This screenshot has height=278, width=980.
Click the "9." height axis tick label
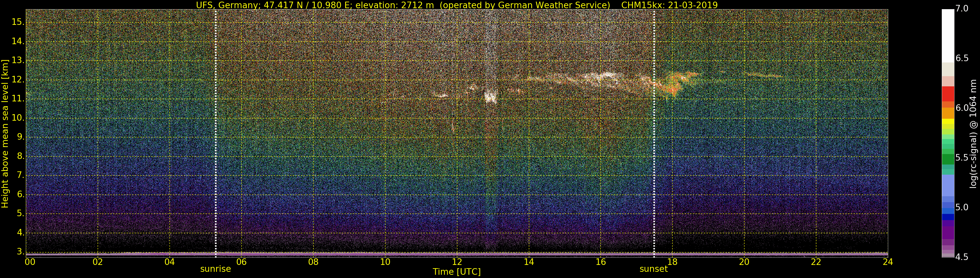click(20, 137)
